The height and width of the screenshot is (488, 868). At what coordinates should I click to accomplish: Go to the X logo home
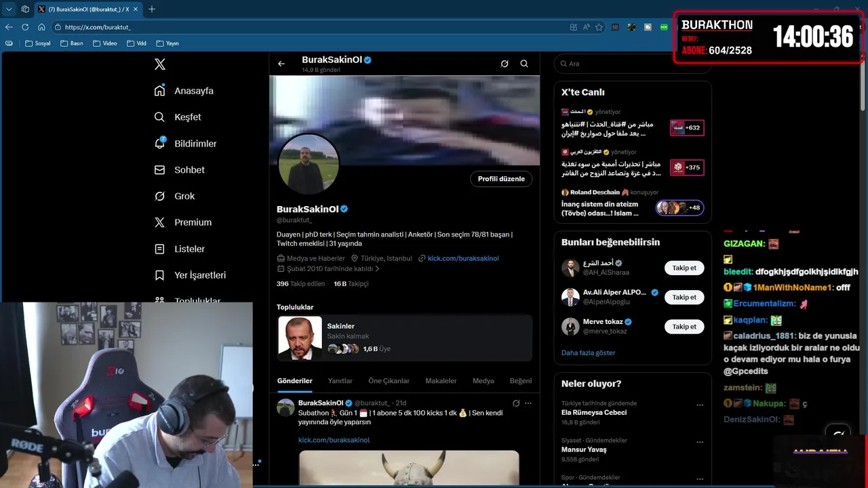click(160, 64)
